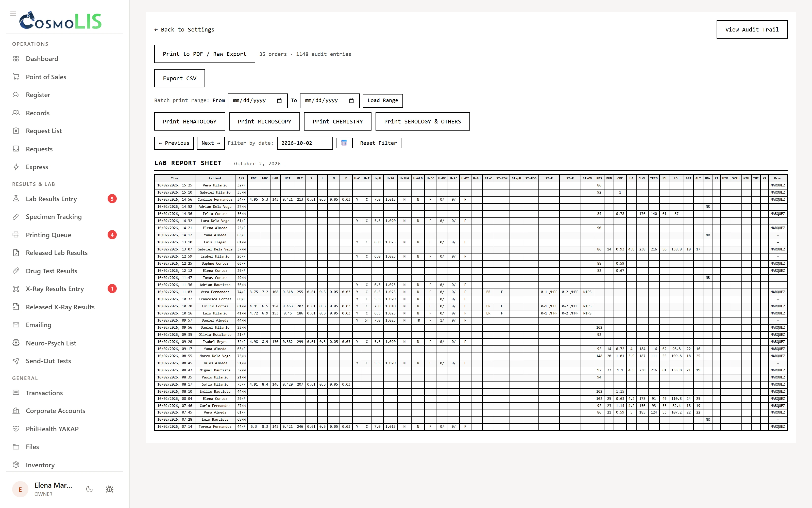Click the Register person icon
Screen dimensions: 812x508
pyautogui.click(x=16, y=95)
